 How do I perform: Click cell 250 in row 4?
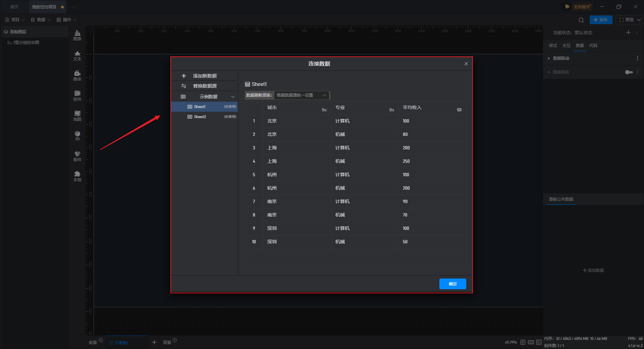[406, 161]
